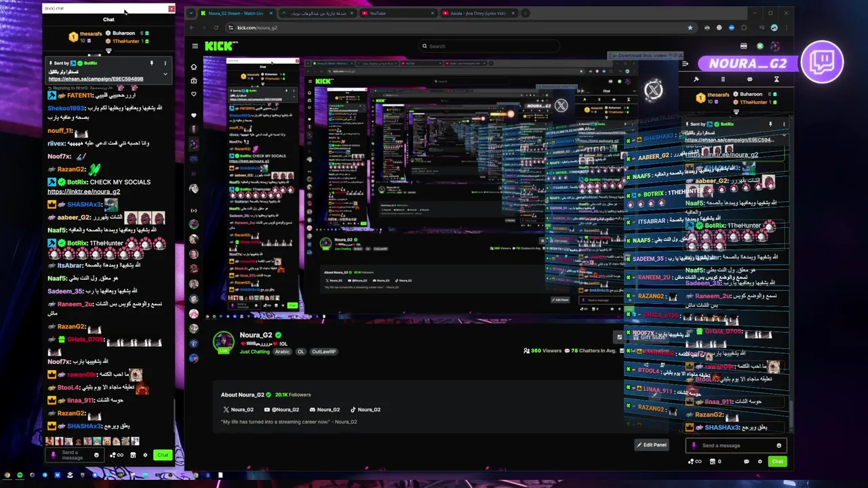Open @Noura_G2 Instagram link
868x488 pixels.
pyautogui.click(x=281, y=409)
